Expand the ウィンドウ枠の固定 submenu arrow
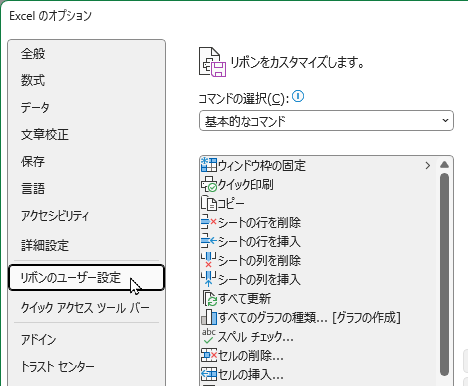468x386 pixels. tap(428, 165)
